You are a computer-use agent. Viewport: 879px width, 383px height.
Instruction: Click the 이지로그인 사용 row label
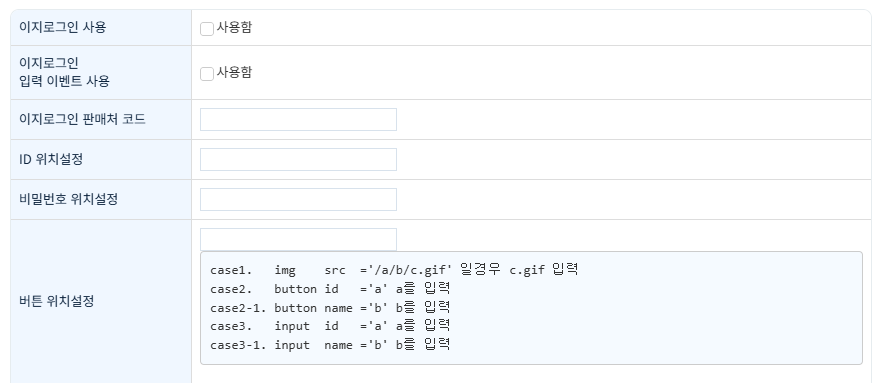point(63,27)
